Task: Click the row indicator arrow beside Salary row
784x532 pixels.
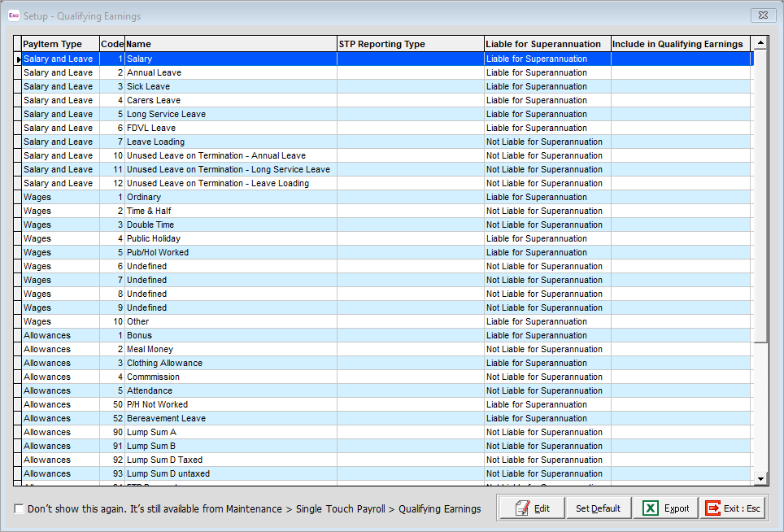Action: tap(18, 59)
